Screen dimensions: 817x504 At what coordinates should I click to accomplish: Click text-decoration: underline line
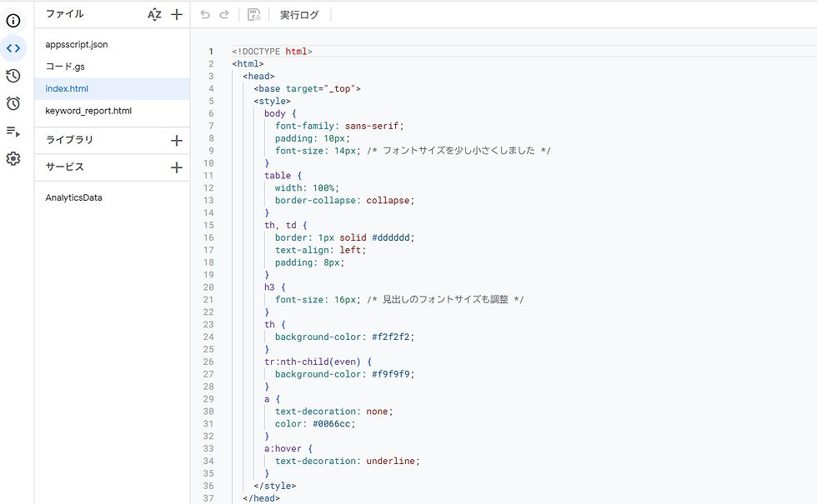tap(347, 462)
